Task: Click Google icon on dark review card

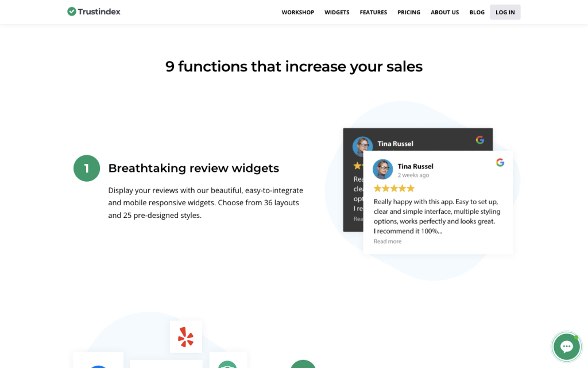Action: 480,140
